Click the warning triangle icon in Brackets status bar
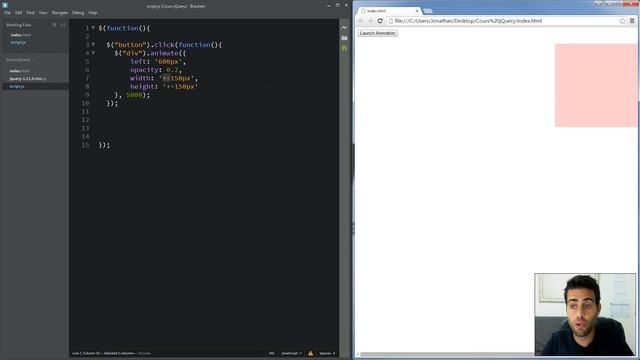 click(x=311, y=353)
